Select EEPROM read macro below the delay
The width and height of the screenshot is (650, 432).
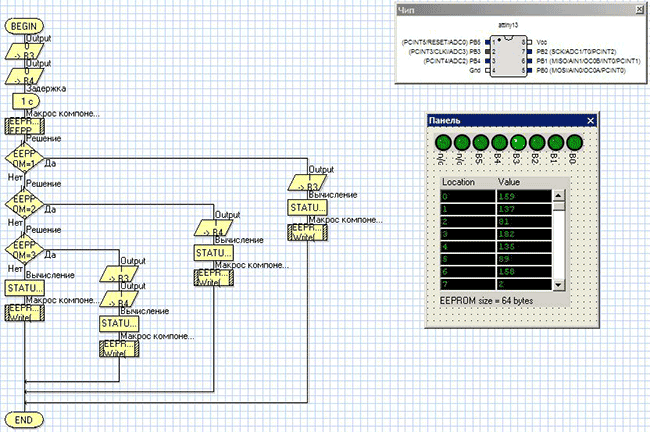point(24,126)
